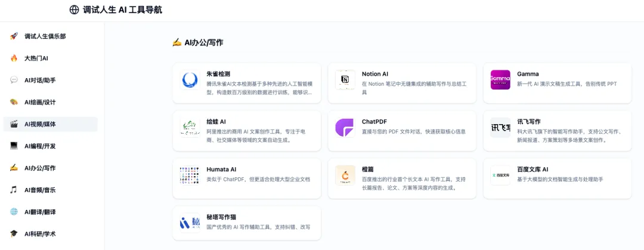Screen dimensions: 644x250
Task: Open the 百度文库 AI card title
Action: coord(532,169)
